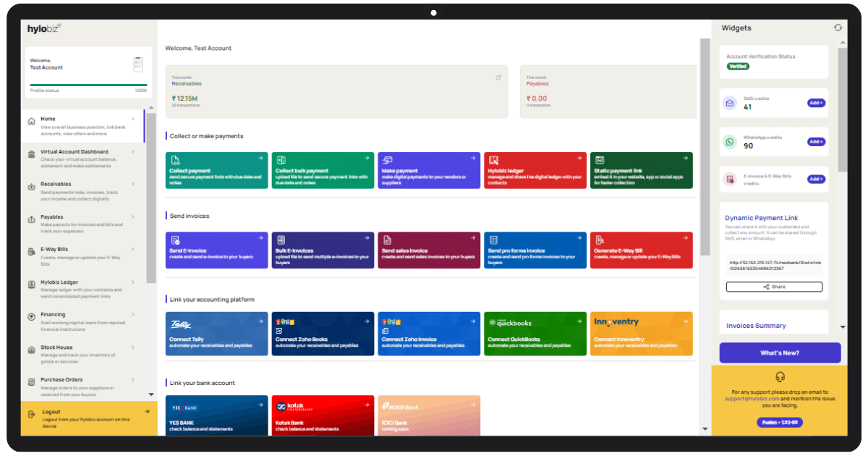The width and height of the screenshot is (868, 456).
Task: Click the E-Invoice credits document icon
Action: point(731,180)
